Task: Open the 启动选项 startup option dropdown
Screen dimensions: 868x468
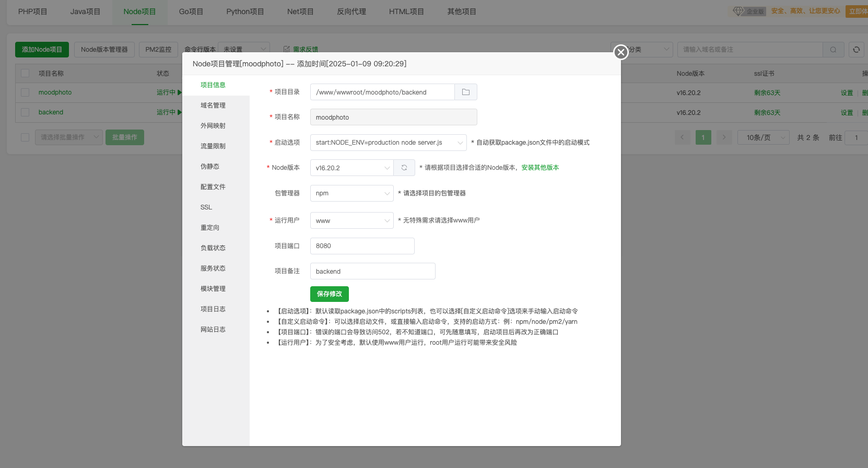Action: (x=389, y=143)
